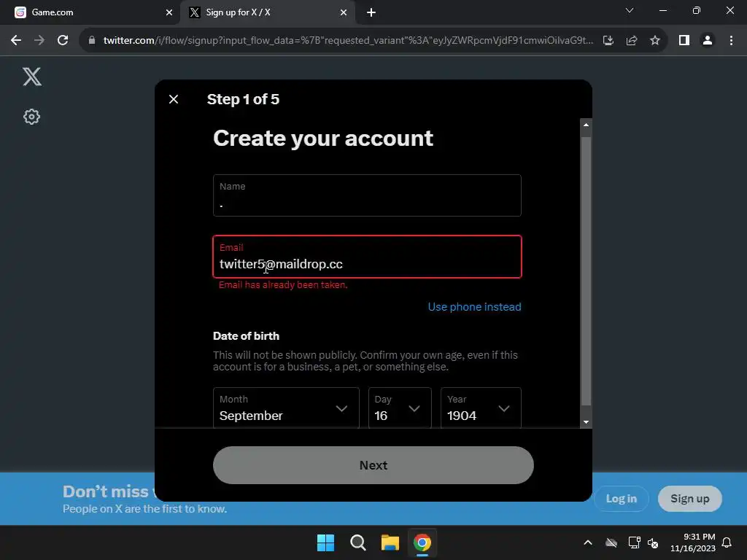Open the Month dropdown showing September
Viewport: 747px width, 560px height.
pyautogui.click(x=286, y=408)
